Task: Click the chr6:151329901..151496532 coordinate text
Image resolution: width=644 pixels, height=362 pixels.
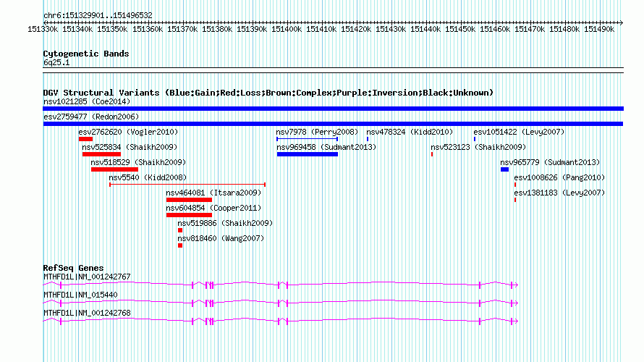Action: tap(98, 15)
